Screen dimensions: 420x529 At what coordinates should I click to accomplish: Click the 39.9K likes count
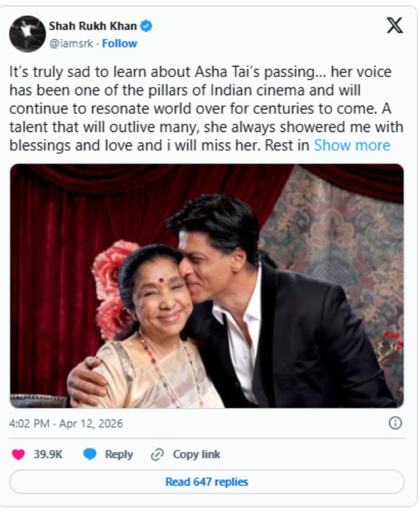48,454
